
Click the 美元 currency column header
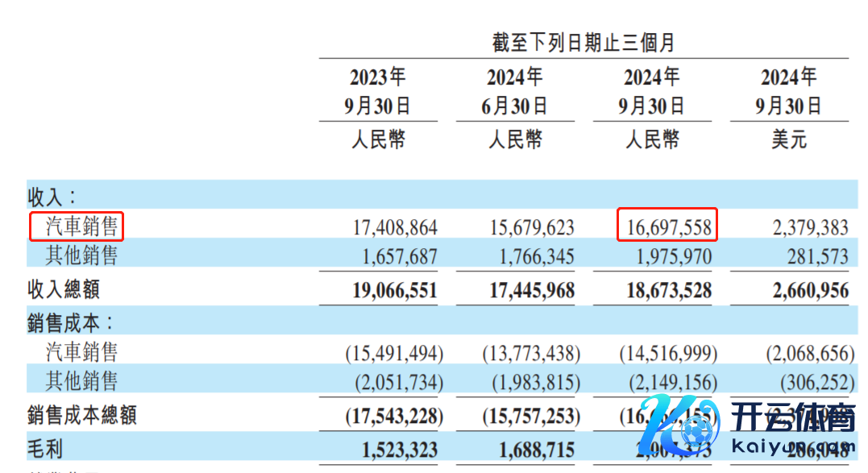click(x=789, y=140)
